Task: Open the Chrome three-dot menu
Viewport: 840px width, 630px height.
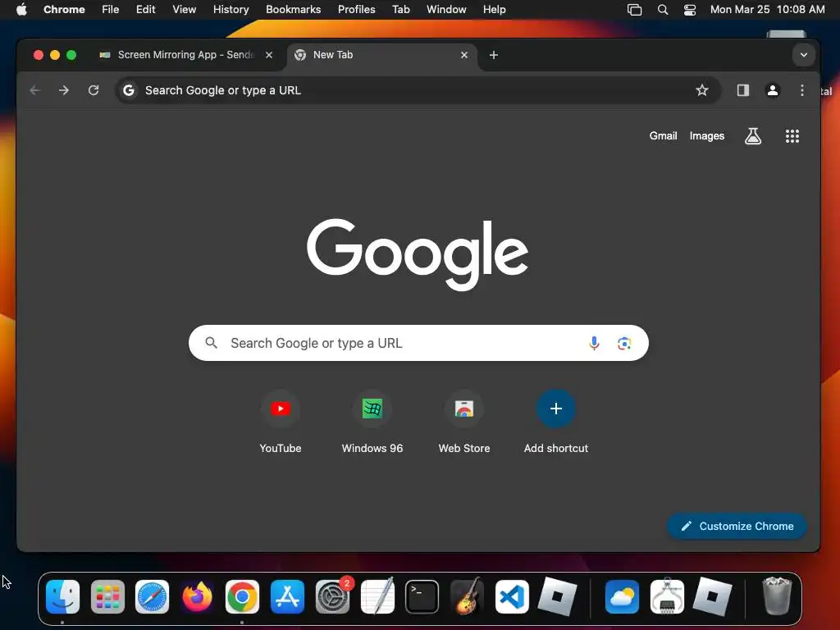Action: (x=801, y=90)
